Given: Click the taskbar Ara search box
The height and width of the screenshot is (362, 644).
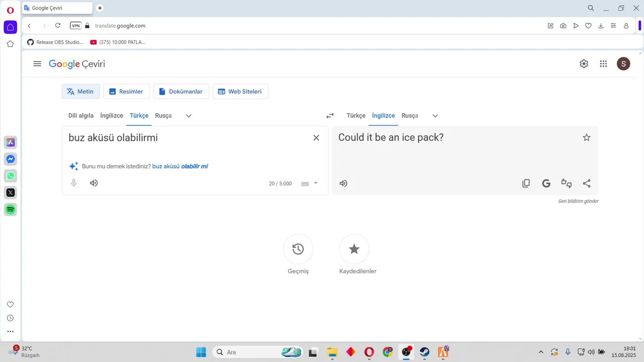Looking at the screenshot, I should (x=258, y=352).
